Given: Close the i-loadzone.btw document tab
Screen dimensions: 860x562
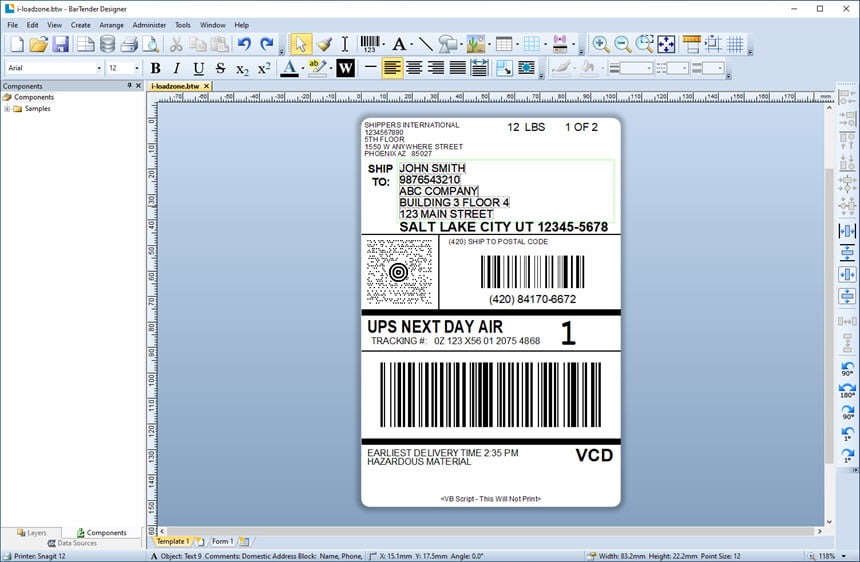Looking at the screenshot, I should click(206, 86).
